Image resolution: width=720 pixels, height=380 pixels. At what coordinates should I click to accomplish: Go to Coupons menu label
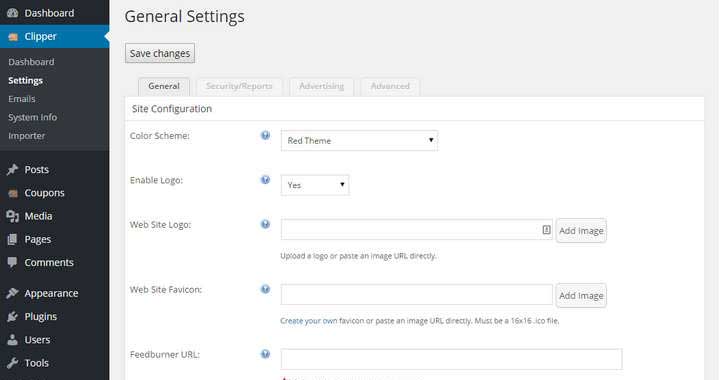45,193
